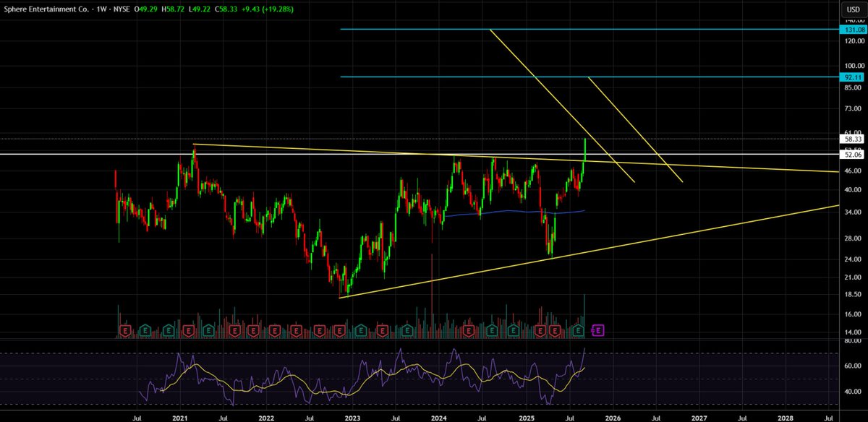
Task: Click the 2022 label on time axis
Action: pyautogui.click(x=265, y=417)
